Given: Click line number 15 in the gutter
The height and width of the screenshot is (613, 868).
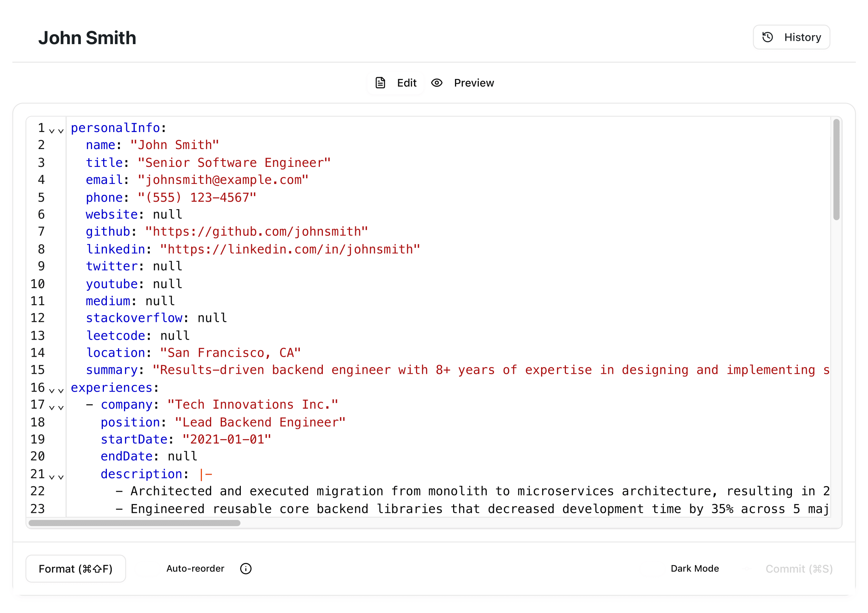Looking at the screenshot, I should (x=37, y=370).
